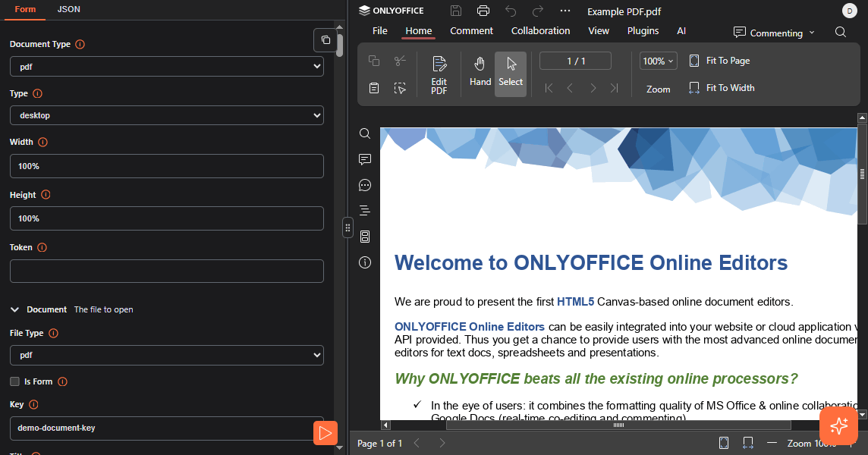Screen dimensions: 868x455
Task: Open the Comments panel in left sidebar
Action: 365,159
